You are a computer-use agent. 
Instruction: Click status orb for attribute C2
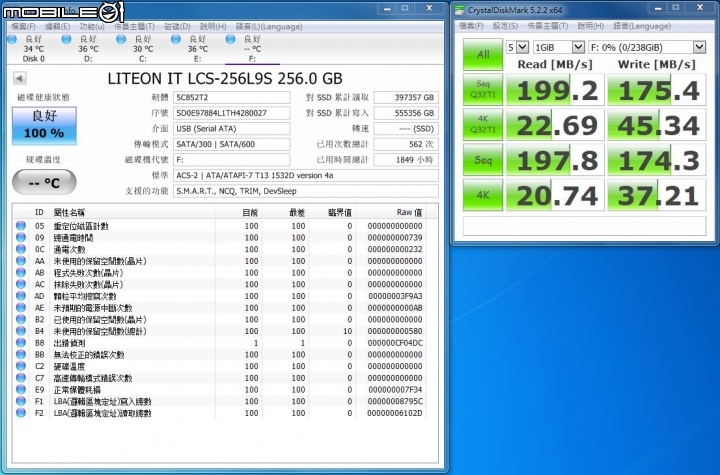click(21, 366)
